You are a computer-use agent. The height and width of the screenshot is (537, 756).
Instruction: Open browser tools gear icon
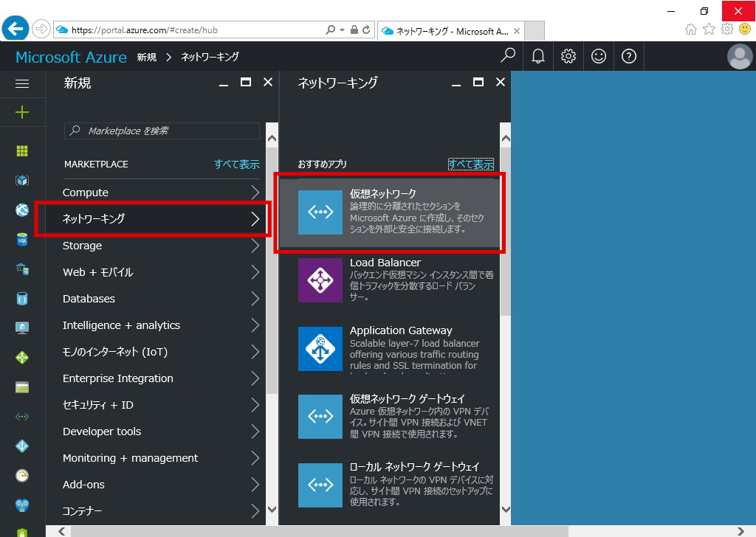pyautogui.click(x=727, y=29)
